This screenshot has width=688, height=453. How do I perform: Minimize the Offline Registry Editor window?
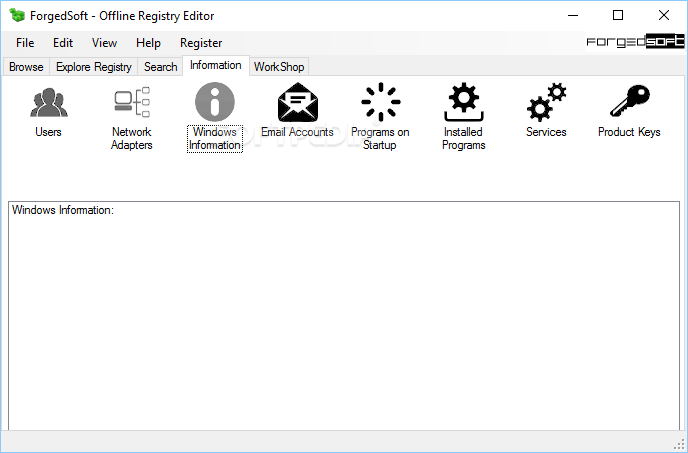point(573,15)
